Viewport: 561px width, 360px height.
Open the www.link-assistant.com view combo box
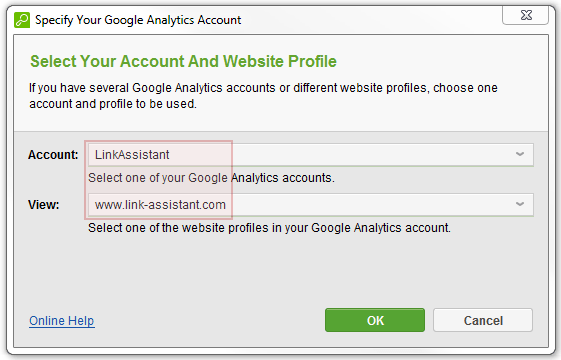(x=311, y=205)
